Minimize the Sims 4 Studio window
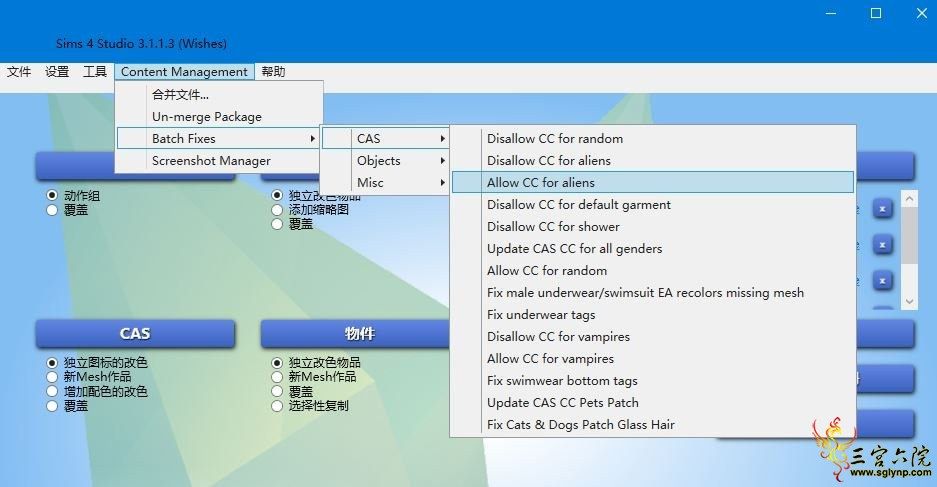 831,13
